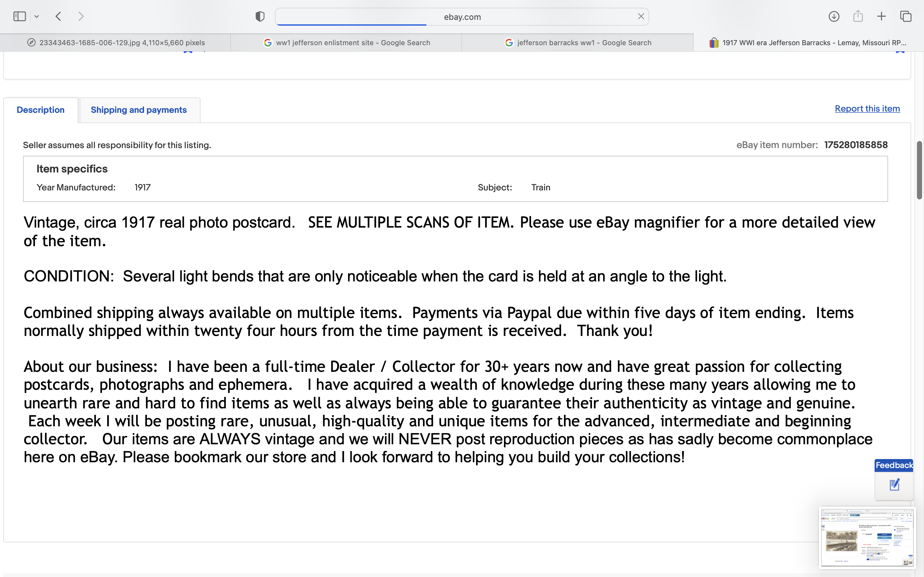924x577 pixels.
Task: Click the ebay.com address bar
Action: (462, 17)
